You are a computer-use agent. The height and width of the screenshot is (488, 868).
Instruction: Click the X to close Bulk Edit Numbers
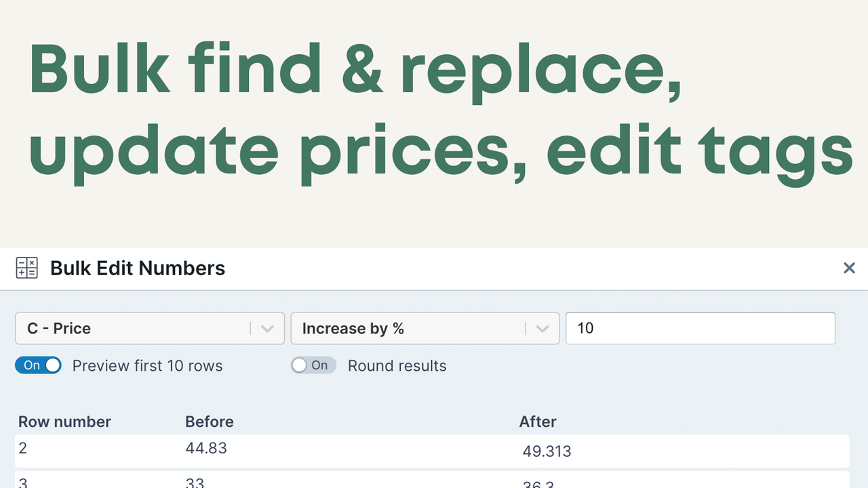point(849,268)
